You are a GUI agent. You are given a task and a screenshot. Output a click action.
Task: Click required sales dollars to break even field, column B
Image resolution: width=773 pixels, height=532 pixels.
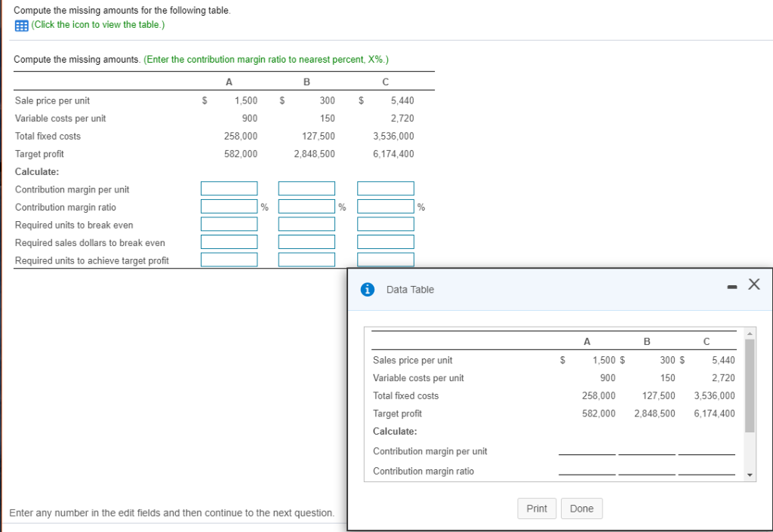tap(306, 241)
